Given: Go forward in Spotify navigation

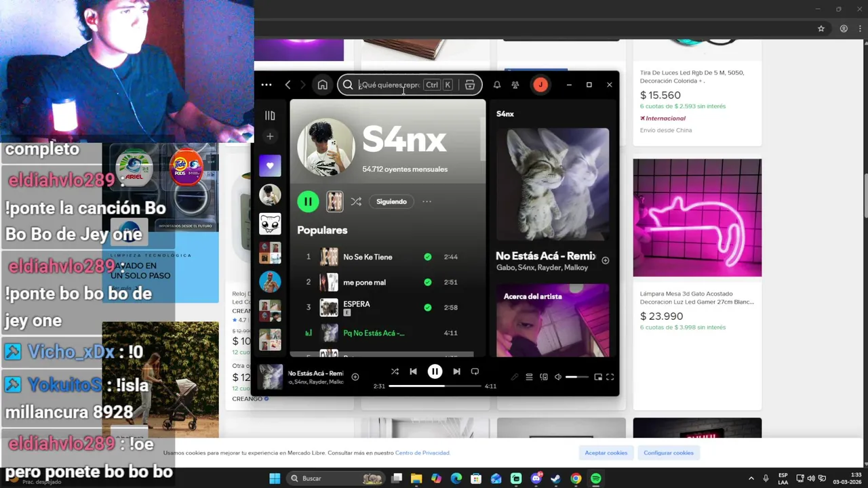Looking at the screenshot, I should click(x=303, y=85).
